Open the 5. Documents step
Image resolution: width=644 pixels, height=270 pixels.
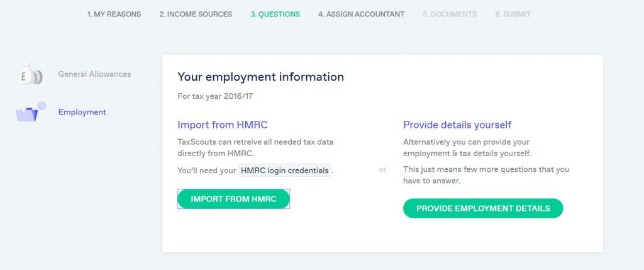coord(450,14)
